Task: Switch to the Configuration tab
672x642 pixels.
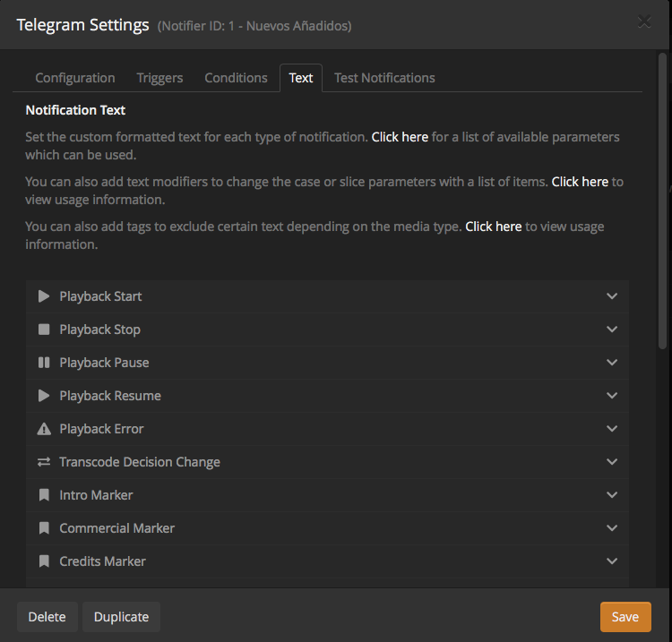Action: point(75,78)
